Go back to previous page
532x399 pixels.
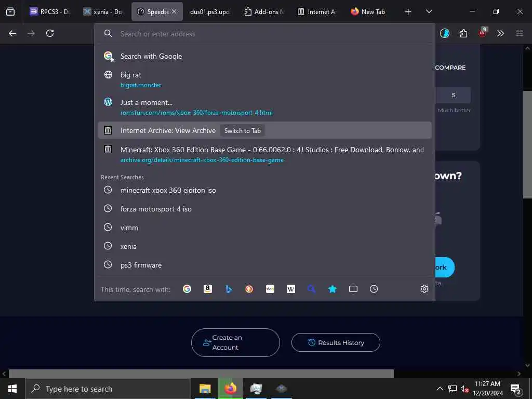[12, 33]
